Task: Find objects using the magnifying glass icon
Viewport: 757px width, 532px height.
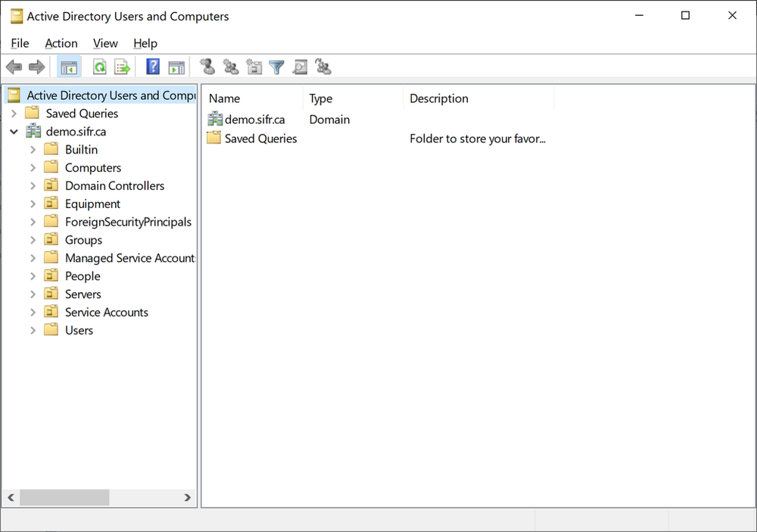Action: click(x=300, y=67)
